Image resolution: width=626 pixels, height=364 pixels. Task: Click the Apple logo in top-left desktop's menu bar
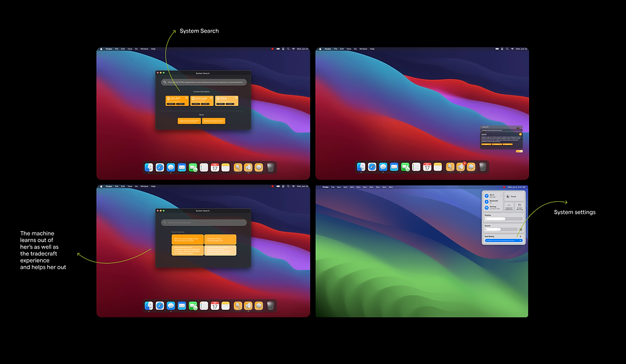coord(101,49)
